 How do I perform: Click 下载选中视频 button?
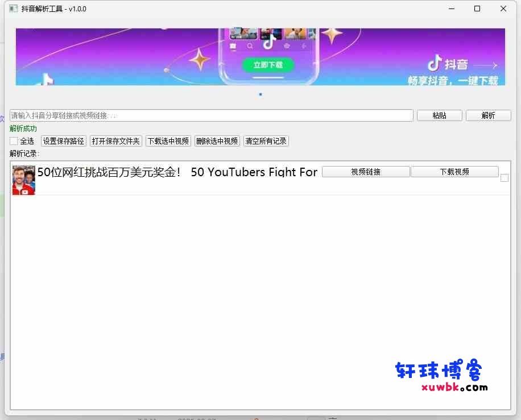[168, 141]
